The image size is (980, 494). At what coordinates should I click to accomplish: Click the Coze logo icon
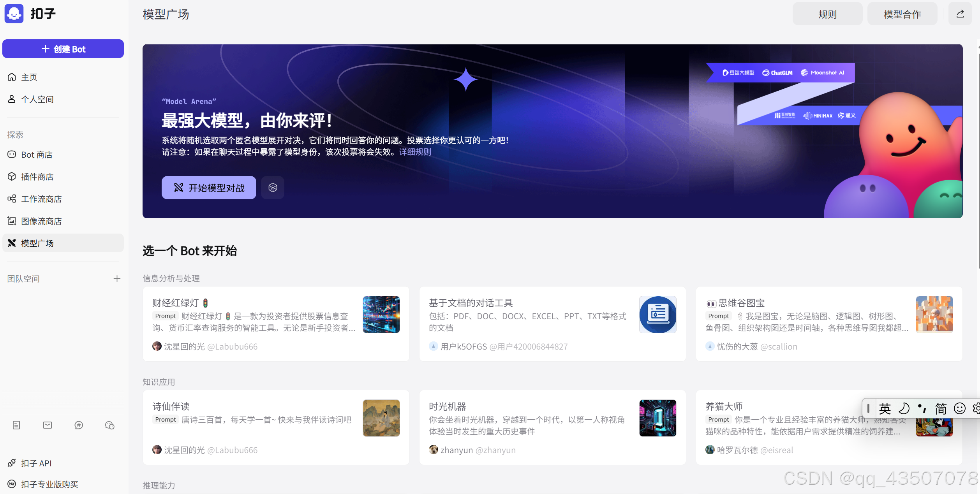14,14
